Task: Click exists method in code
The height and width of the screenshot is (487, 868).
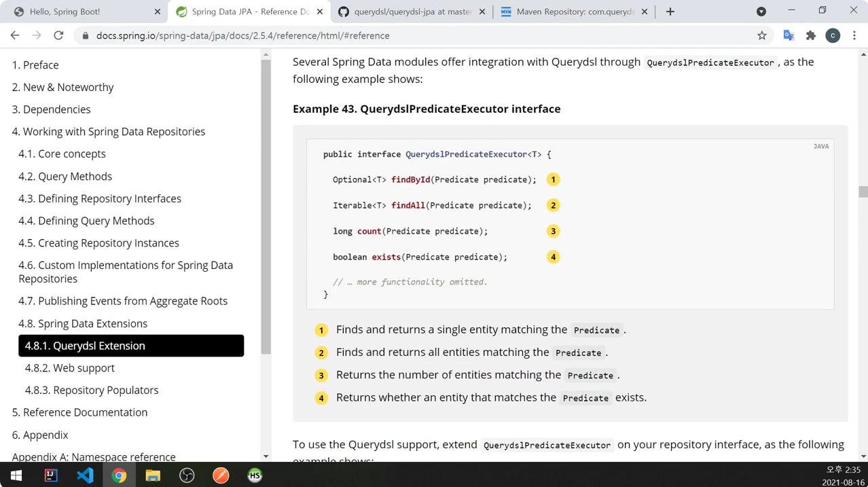Action: (x=386, y=257)
